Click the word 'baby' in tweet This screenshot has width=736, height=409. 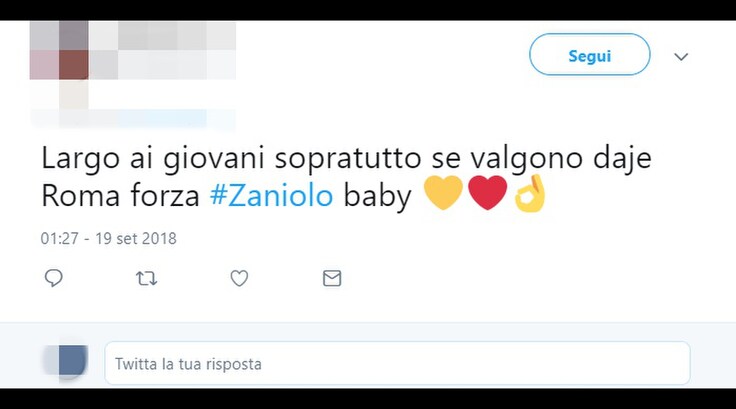(x=377, y=196)
